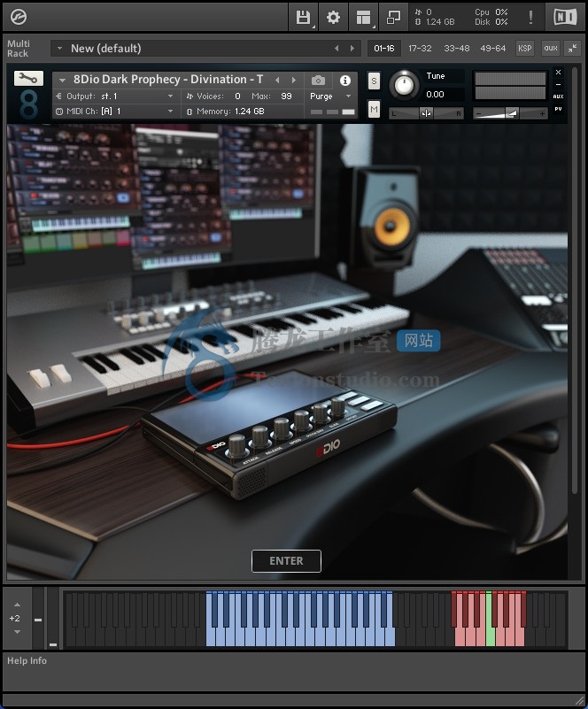The width and height of the screenshot is (588, 709).
Task: Click the Tune knob
Action: [404, 85]
